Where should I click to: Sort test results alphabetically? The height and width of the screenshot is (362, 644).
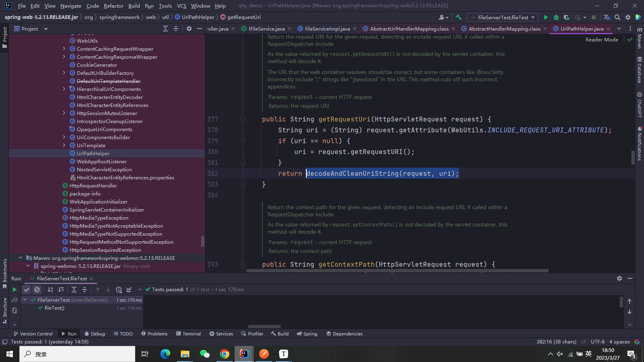pyautogui.click(x=50, y=290)
